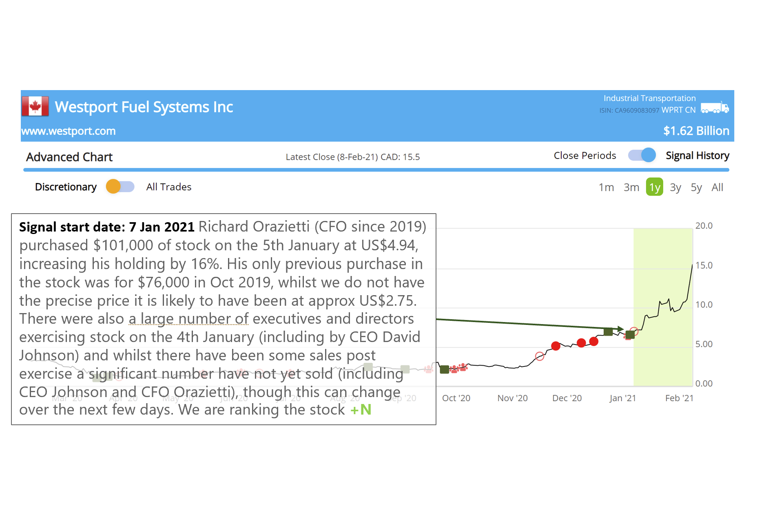The image size is (766, 532).
Task: Show the All time range
Action: [717, 187]
